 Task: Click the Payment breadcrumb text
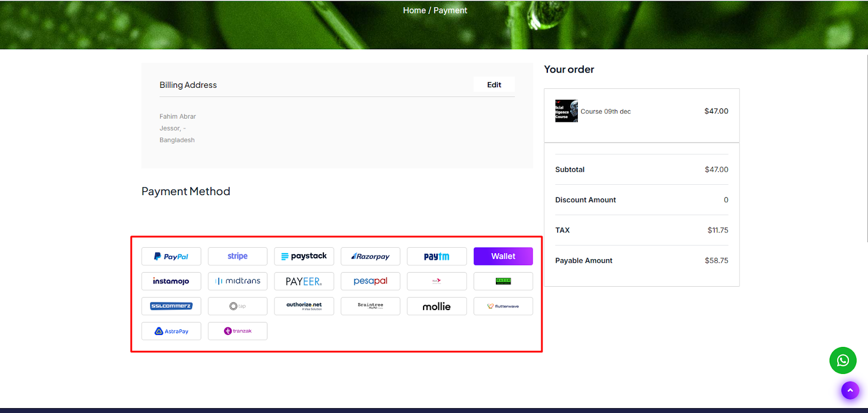(450, 10)
